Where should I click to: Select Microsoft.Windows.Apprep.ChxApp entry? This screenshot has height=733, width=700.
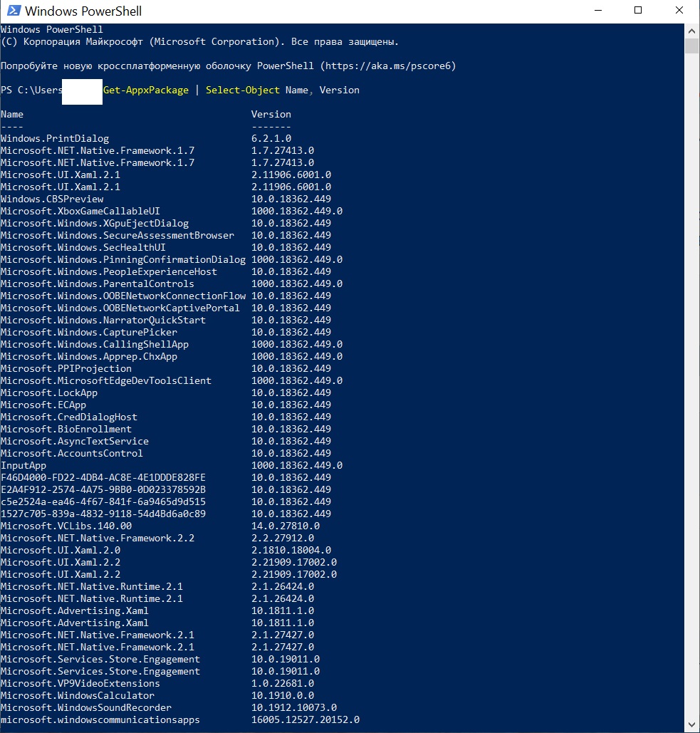[89, 357]
